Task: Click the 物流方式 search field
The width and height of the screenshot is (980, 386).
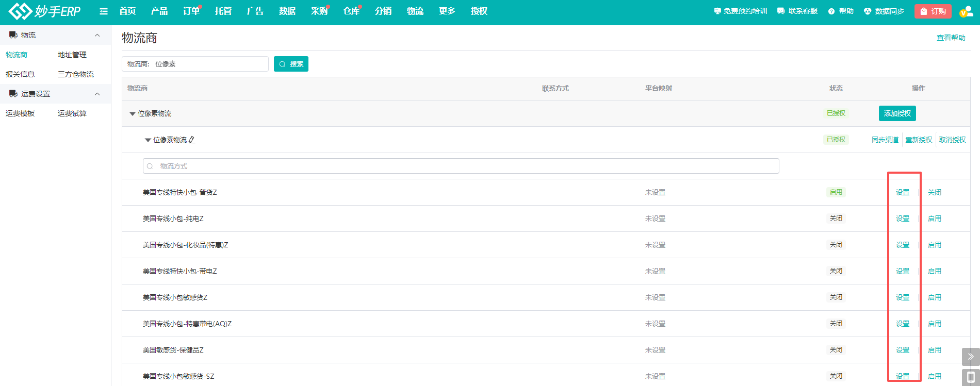Action: 461,166
